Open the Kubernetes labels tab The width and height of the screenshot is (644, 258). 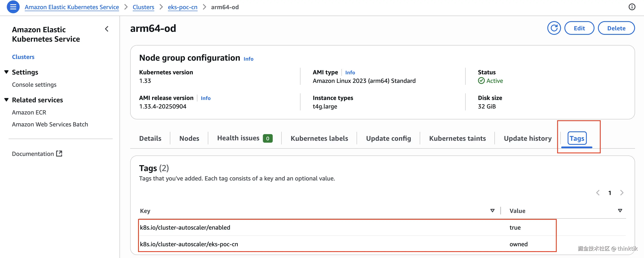click(x=319, y=138)
